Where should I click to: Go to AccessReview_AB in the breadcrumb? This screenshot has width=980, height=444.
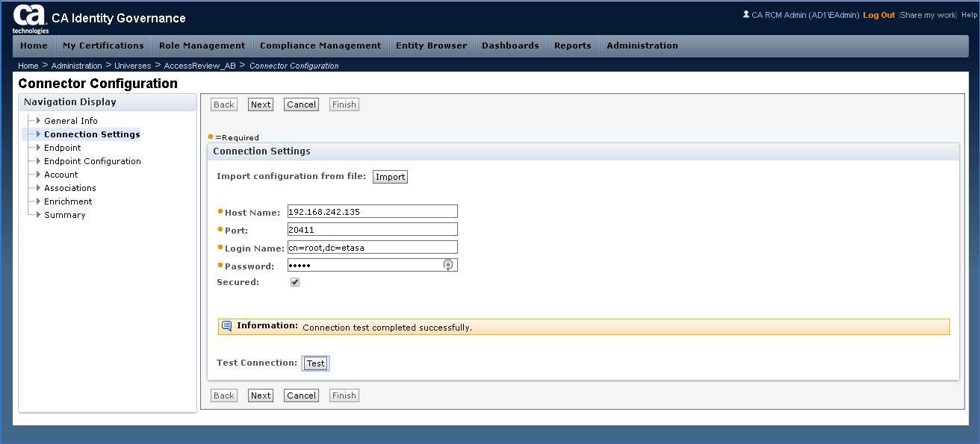coord(199,66)
